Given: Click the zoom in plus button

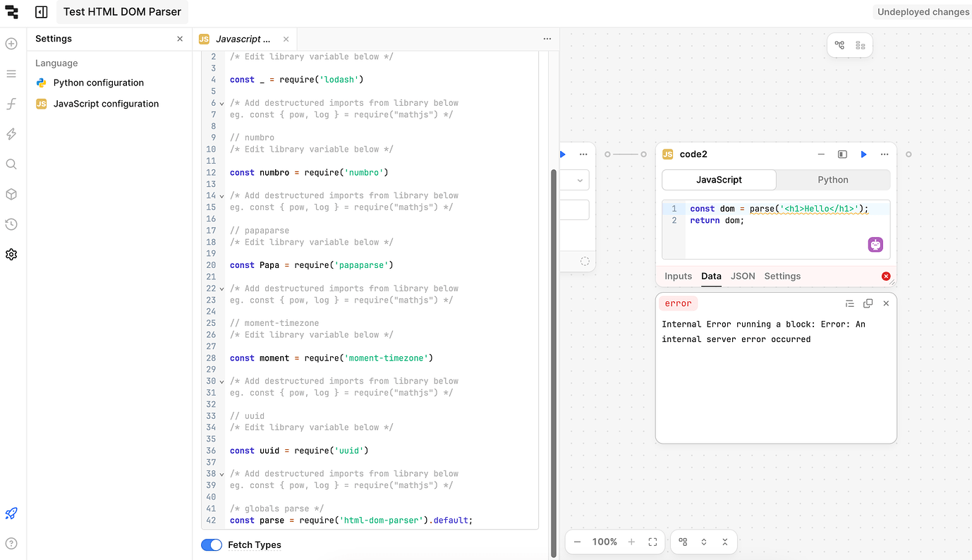Looking at the screenshot, I should click(x=631, y=542).
